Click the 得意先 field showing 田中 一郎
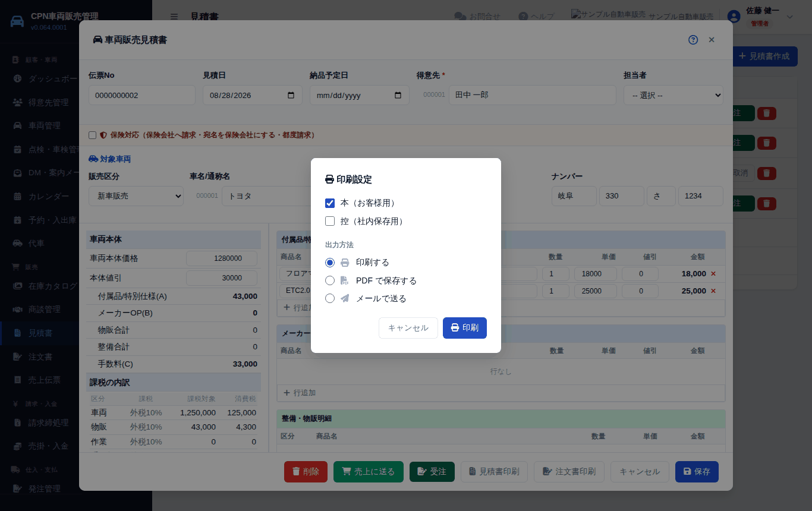 pyautogui.click(x=533, y=95)
